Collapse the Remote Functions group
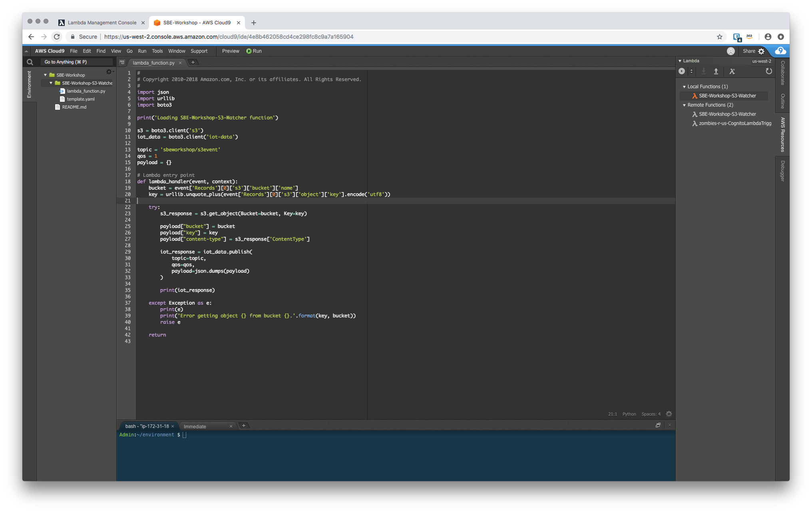 [684, 105]
